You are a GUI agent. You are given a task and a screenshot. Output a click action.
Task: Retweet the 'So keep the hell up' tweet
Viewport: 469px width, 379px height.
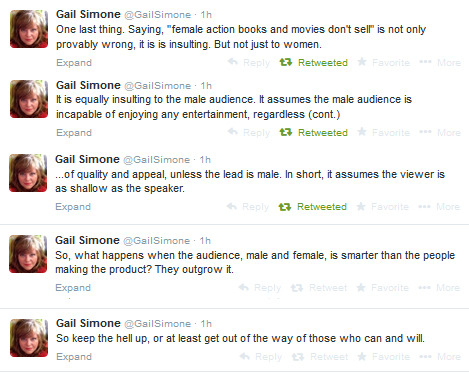pyautogui.click(x=320, y=357)
